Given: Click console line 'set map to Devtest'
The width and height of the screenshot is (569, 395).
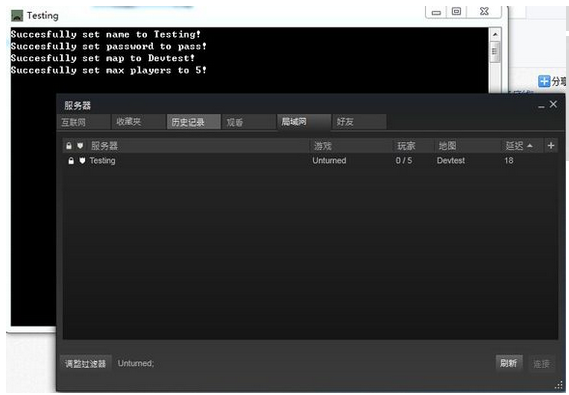Looking at the screenshot, I should (102, 58).
